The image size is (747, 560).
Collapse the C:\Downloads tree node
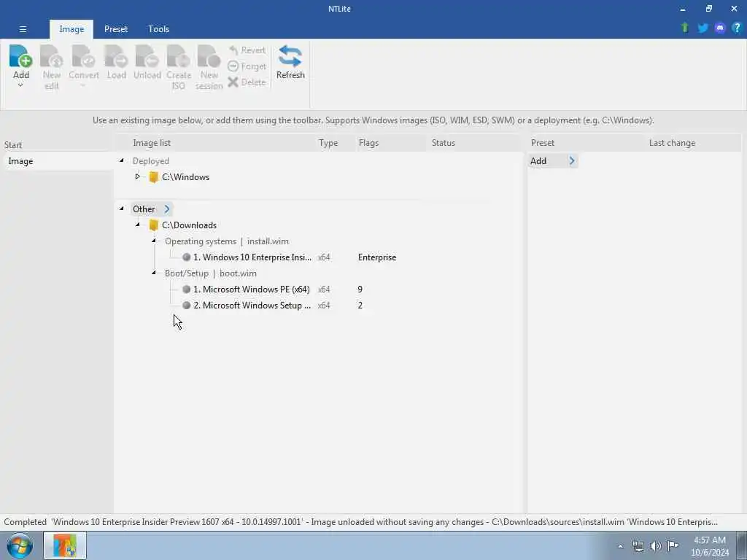click(x=138, y=225)
